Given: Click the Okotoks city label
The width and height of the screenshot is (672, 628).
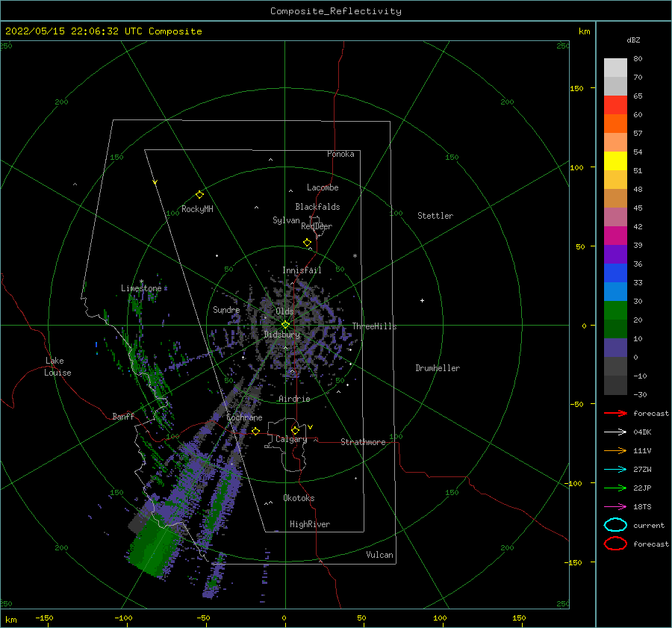Looking at the screenshot, I should (299, 498).
